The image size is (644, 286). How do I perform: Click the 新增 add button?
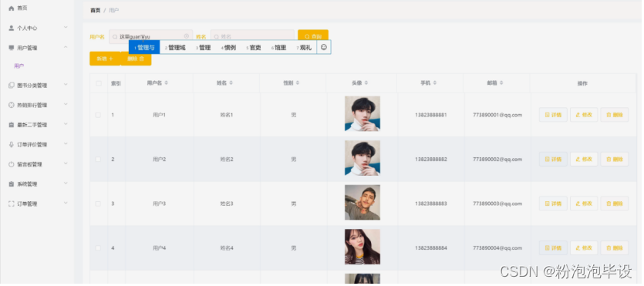point(105,59)
